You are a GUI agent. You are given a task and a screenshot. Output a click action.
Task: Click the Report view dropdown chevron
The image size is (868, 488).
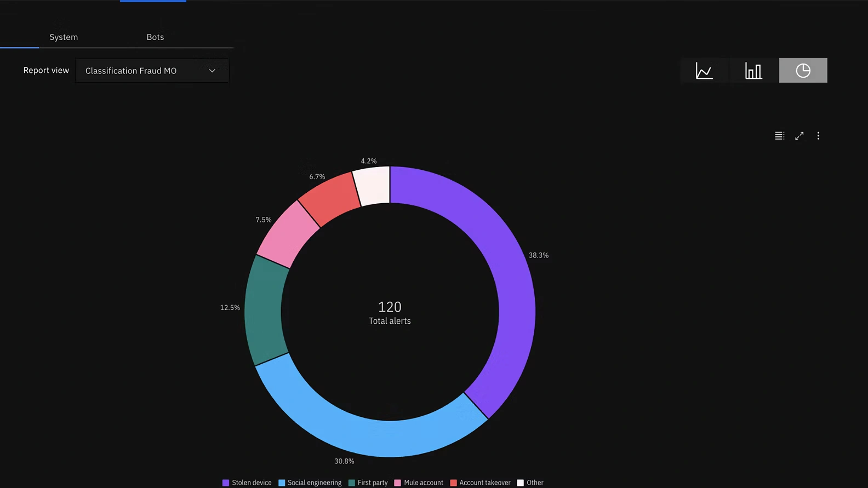[x=212, y=71]
